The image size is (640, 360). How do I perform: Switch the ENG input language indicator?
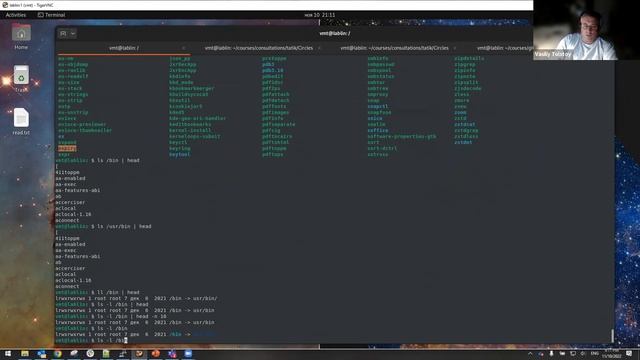pyautogui.click(x=595, y=353)
